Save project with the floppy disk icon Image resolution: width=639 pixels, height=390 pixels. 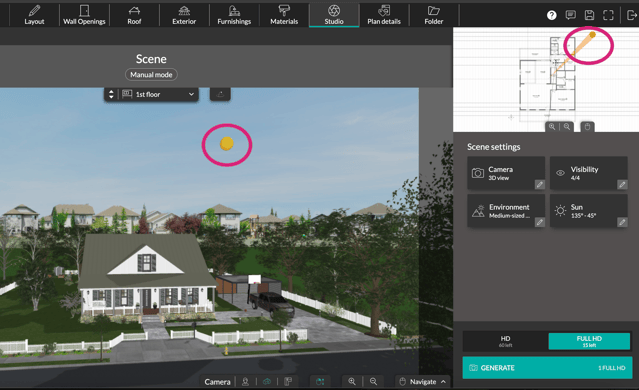coord(589,15)
